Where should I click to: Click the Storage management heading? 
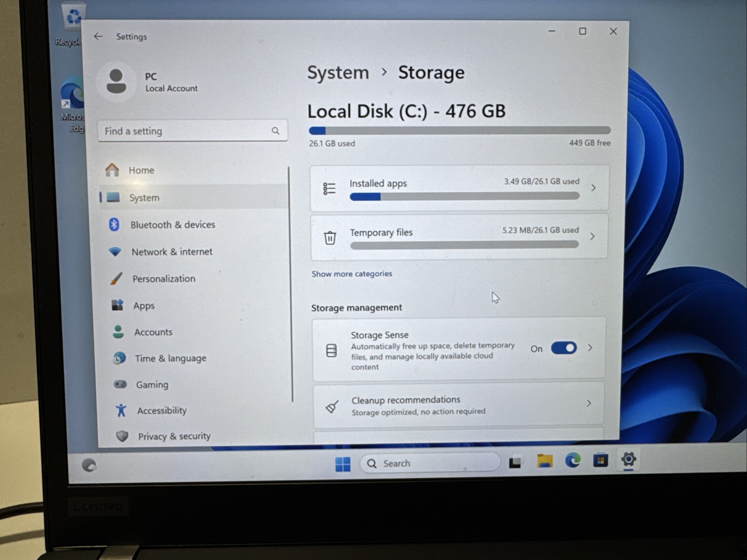(356, 308)
